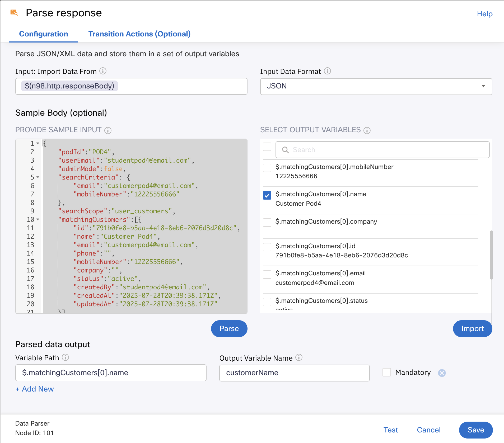Click the customerName Output Variable Name field
The image size is (504, 443).
click(294, 373)
